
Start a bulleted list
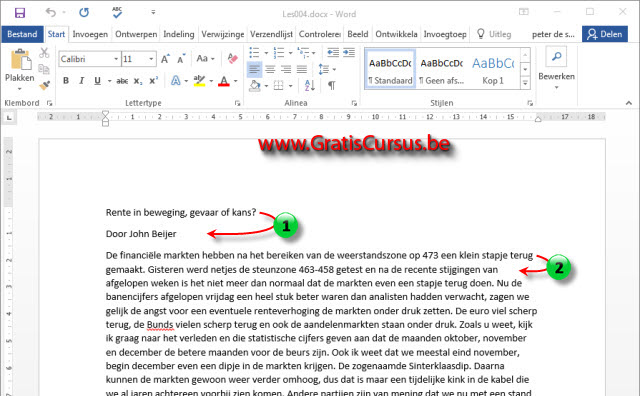point(254,53)
